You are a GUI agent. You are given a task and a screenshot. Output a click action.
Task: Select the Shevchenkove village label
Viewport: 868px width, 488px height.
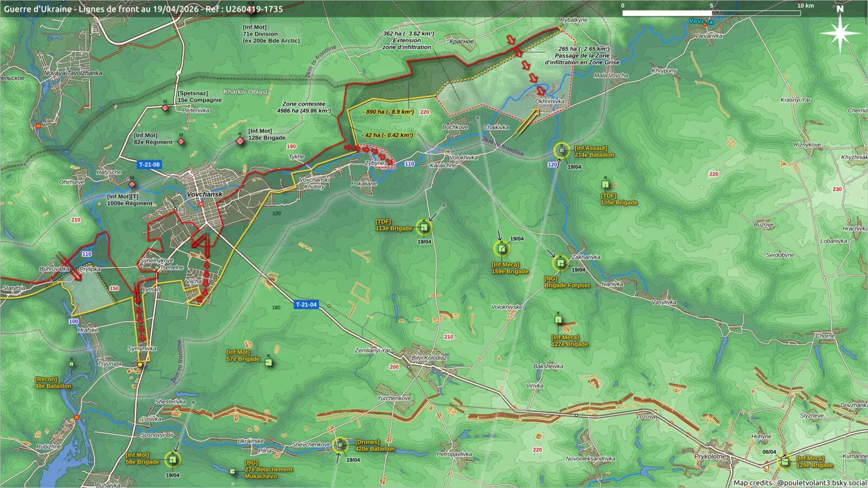point(311,445)
